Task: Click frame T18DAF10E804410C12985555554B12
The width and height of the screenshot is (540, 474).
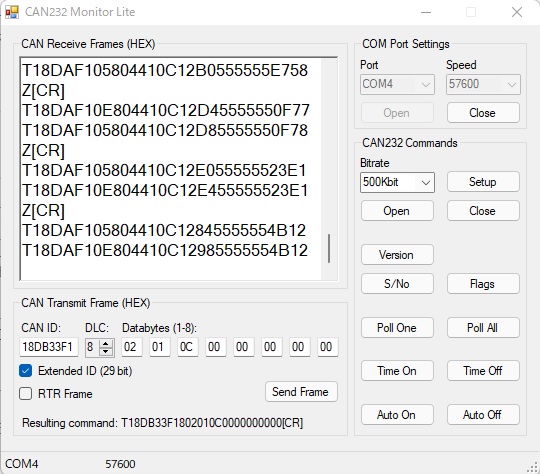Action: coord(165,250)
